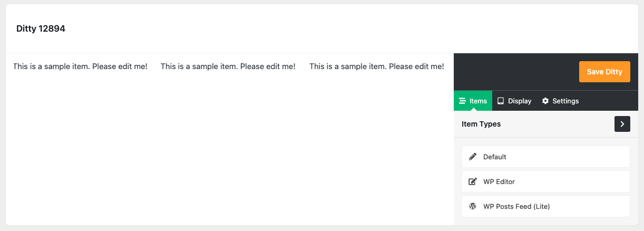Click the empty white preview area below the items
644x231 pixels.
pyautogui.click(x=229, y=153)
